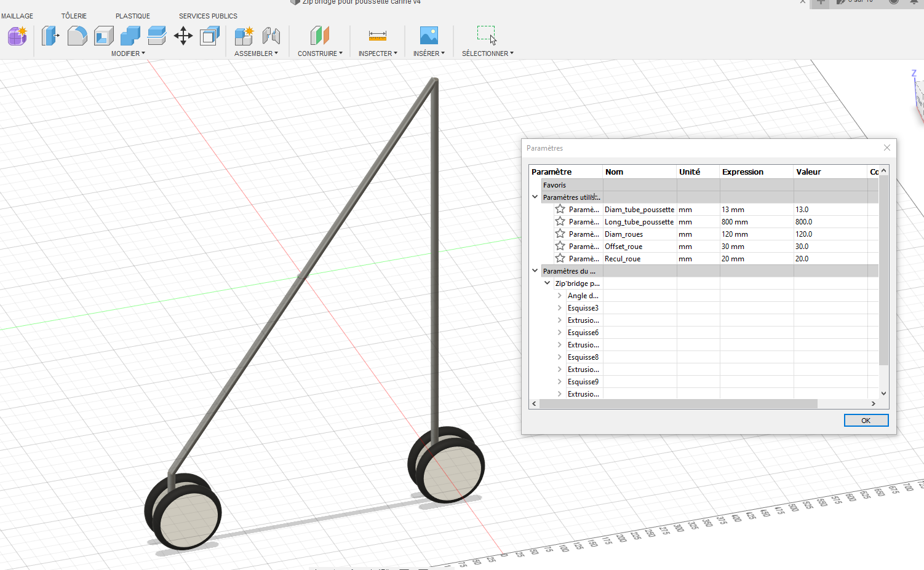924x570 pixels.
Task: Click the vertical scrollbar thumb in Paramètres
Action: [884, 271]
